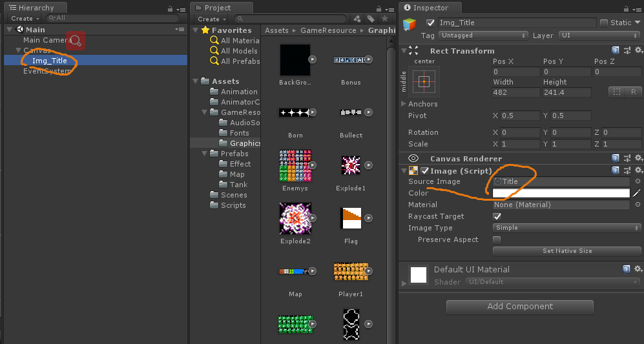644x344 pixels.
Task: Uncheck the Raycast Target checkbox
Action: point(497,216)
